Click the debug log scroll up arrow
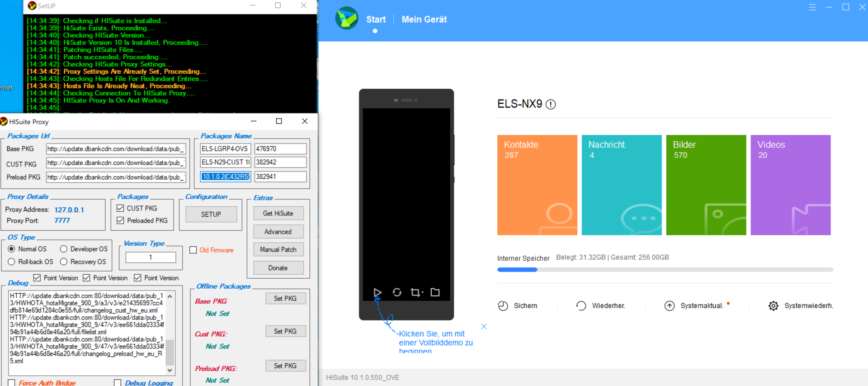This screenshot has height=386, width=868. pyautogui.click(x=170, y=296)
